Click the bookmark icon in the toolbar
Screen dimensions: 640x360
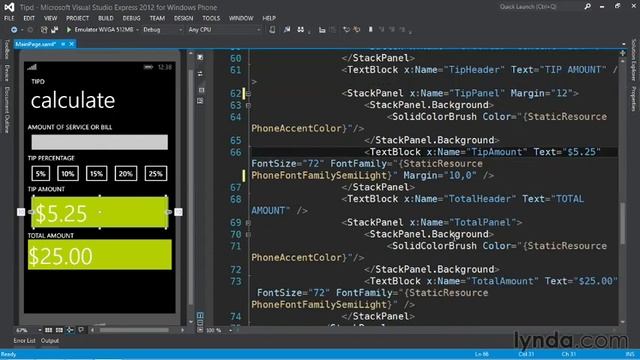click(371, 30)
